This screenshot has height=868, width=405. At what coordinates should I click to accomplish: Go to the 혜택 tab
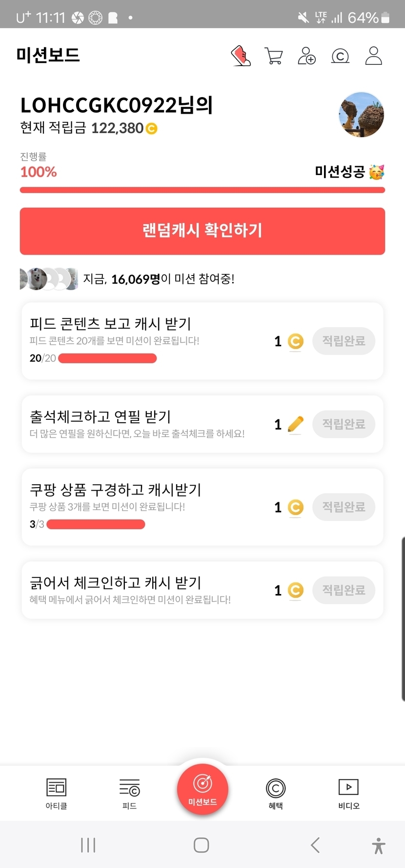[x=276, y=793]
